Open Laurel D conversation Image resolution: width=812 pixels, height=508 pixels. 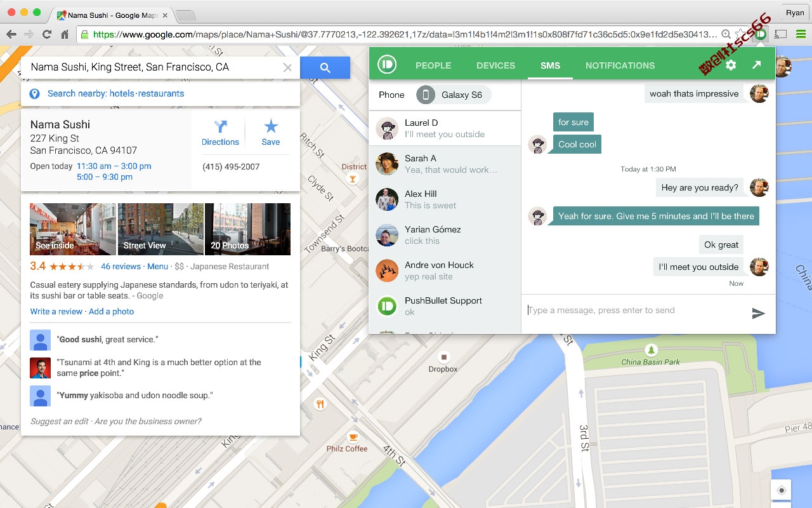[x=445, y=128]
